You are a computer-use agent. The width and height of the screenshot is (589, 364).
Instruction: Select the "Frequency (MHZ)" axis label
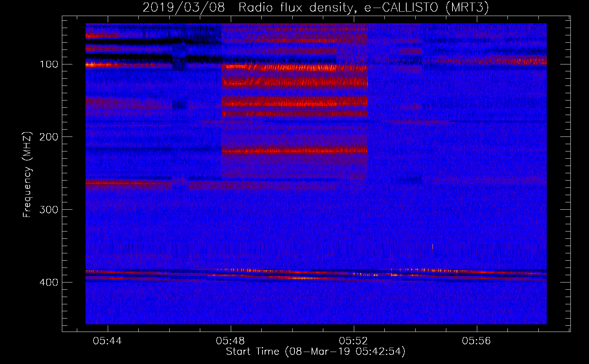point(27,174)
